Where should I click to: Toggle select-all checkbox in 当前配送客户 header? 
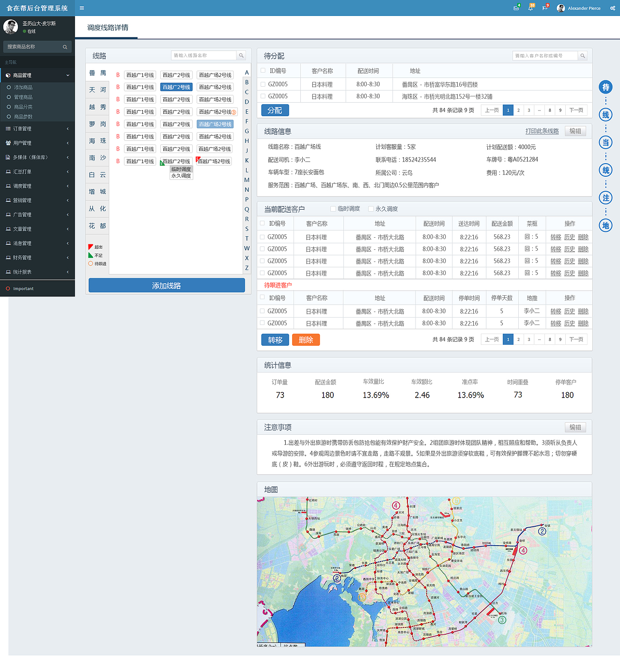point(263,223)
